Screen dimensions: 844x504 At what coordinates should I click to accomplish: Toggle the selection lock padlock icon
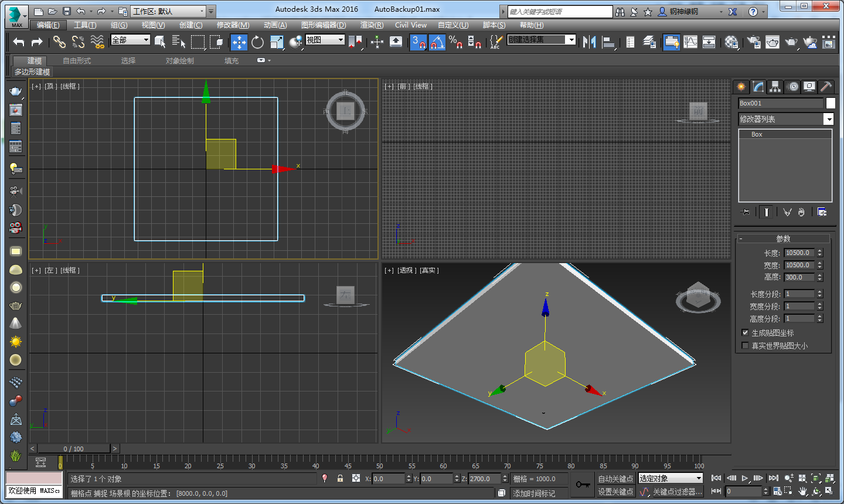(x=340, y=478)
